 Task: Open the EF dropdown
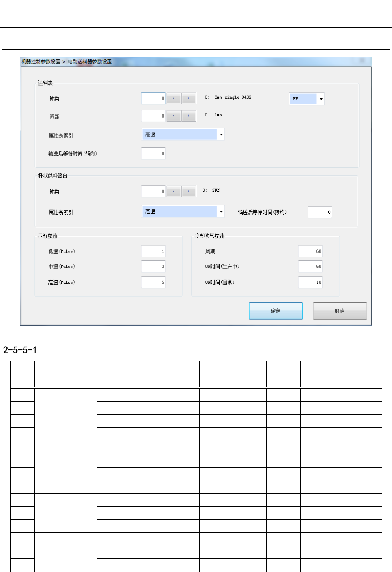(x=321, y=99)
